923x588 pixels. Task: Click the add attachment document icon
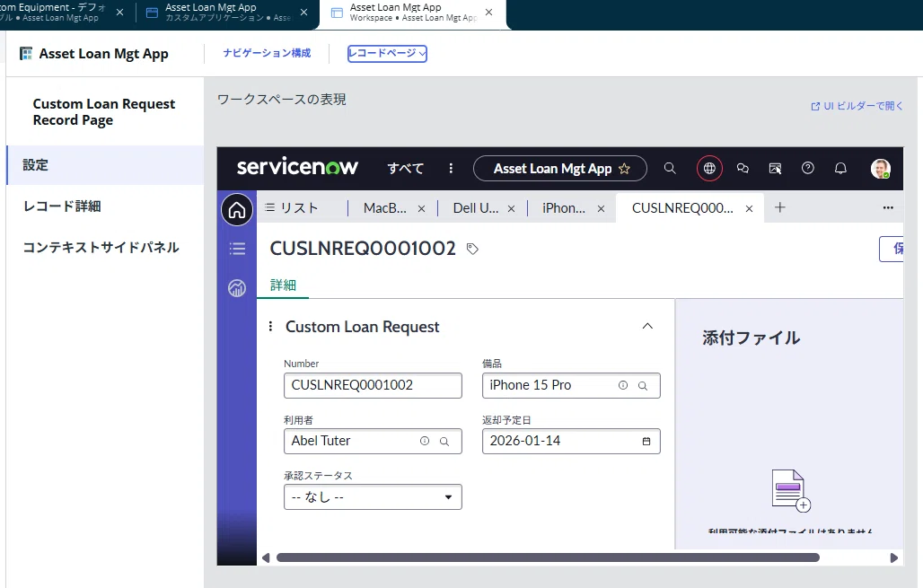(791, 490)
